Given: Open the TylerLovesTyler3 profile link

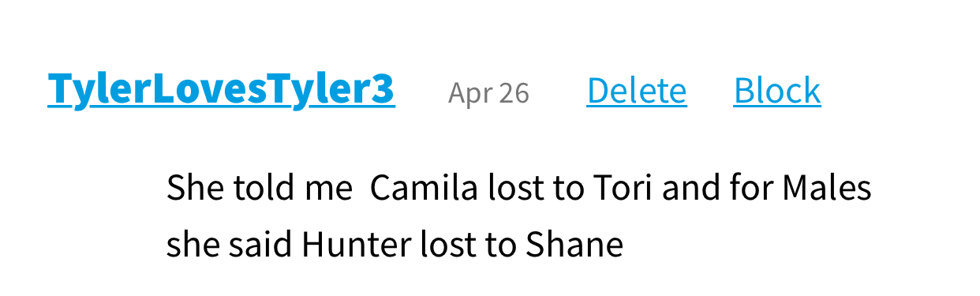Looking at the screenshot, I should (x=221, y=90).
